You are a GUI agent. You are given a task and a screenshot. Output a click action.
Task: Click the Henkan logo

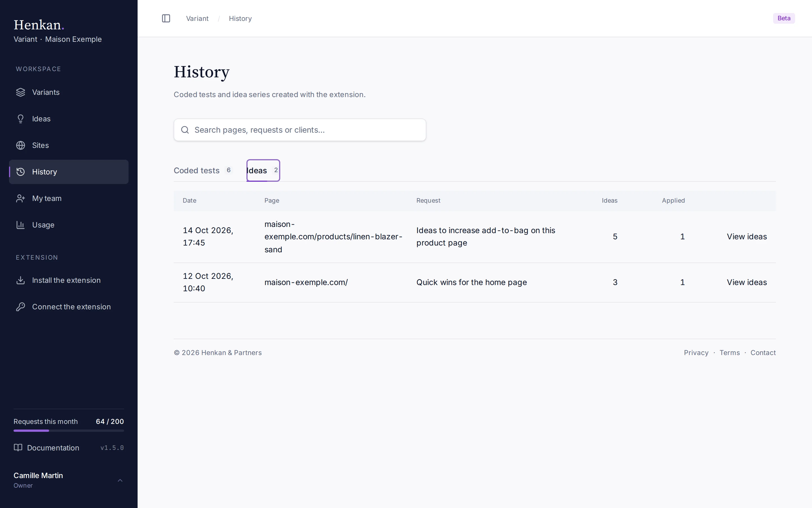tap(39, 25)
